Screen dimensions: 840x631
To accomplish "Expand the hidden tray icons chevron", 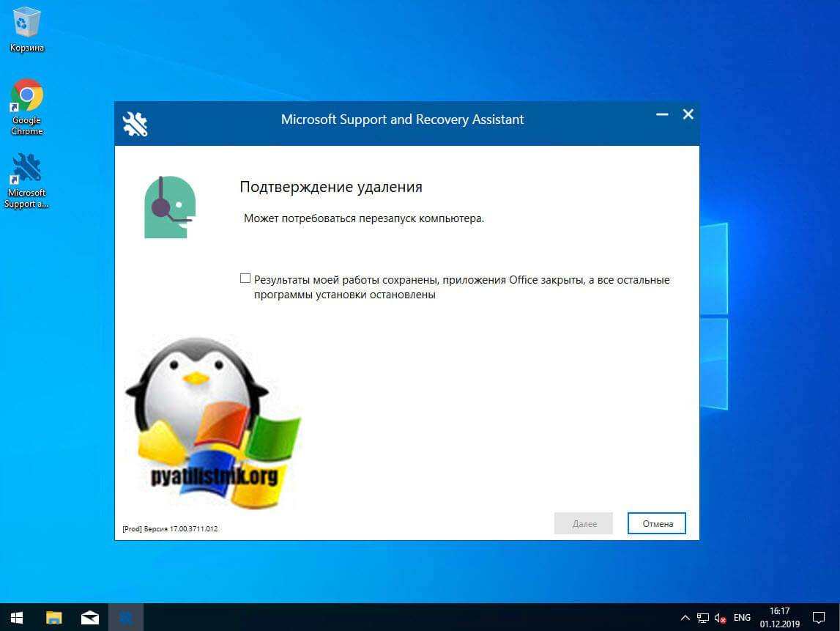I will [685, 618].
